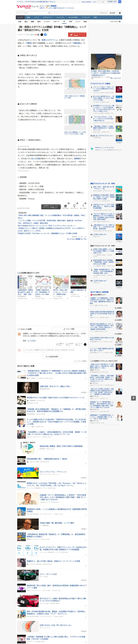The width and height of the screenshot is (138, 644).
Task: Click the ログイン link in header
Action: [x=42, y=8]
